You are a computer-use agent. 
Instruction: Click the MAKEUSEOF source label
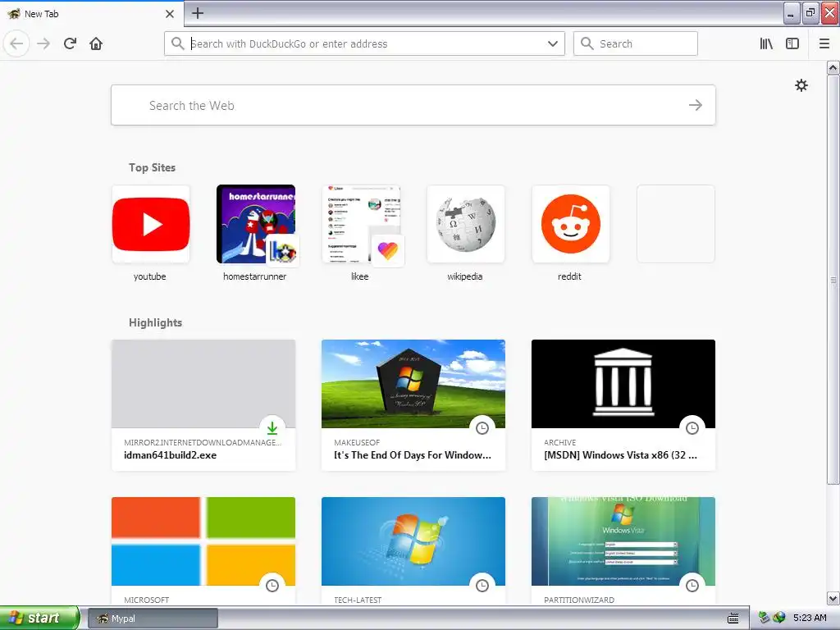357,442
